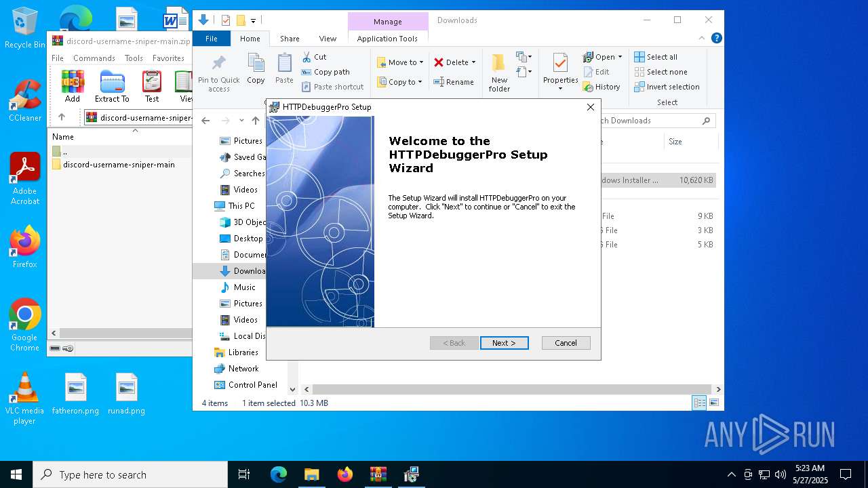The height and width of the screenshot is (488, 868).
Task: Go back using Explorer back arrow
Action: point(205,121)
